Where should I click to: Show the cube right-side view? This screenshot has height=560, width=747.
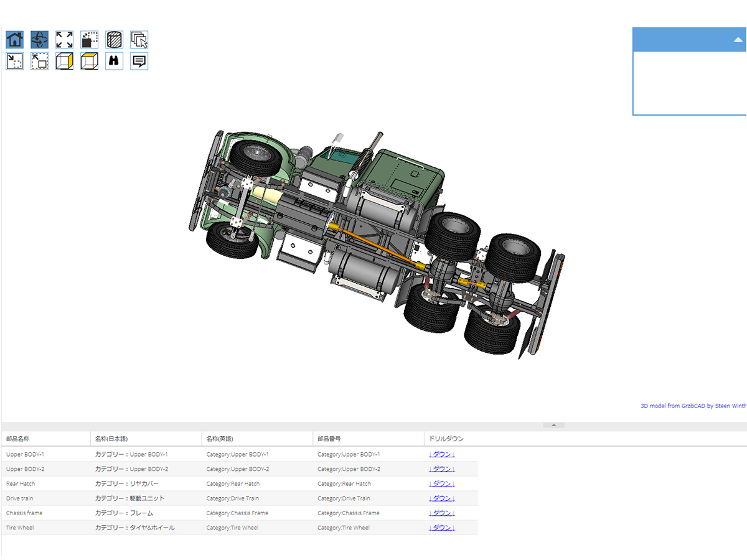pyautogui.click(x=65, y=61)
